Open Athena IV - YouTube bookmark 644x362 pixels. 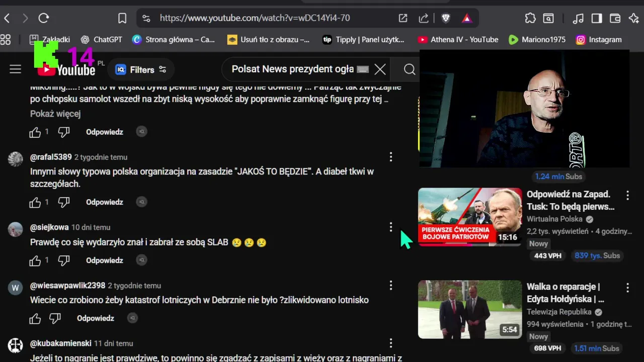coord(458,39)
